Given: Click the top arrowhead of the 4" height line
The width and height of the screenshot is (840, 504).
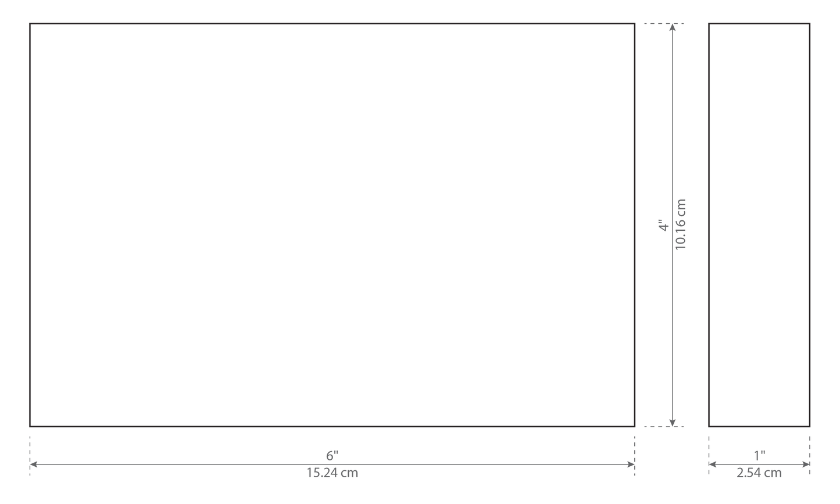Looking at the screenshot, I should 673,28.
